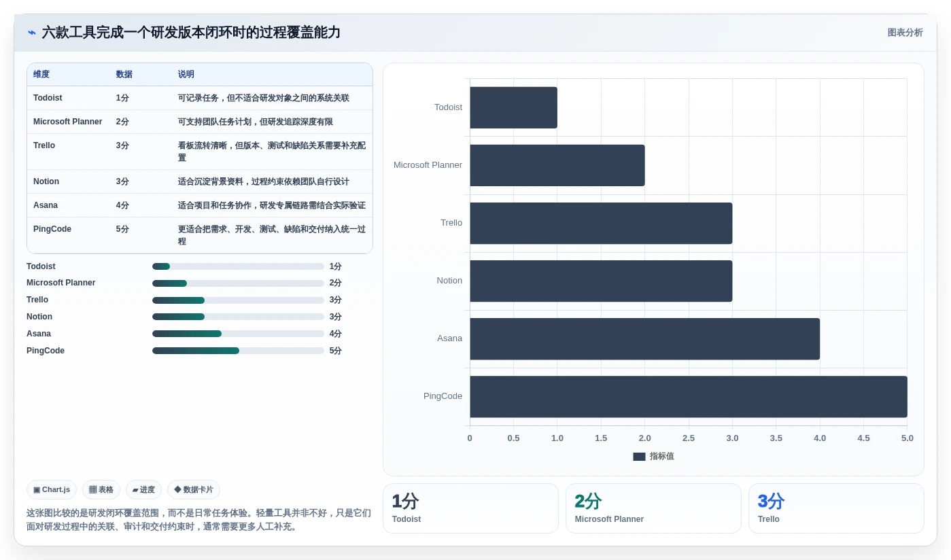Click the Trello cell in the table
Image resolution: width=951 pixels, height=560 pixels.
(x=44, y=145)
